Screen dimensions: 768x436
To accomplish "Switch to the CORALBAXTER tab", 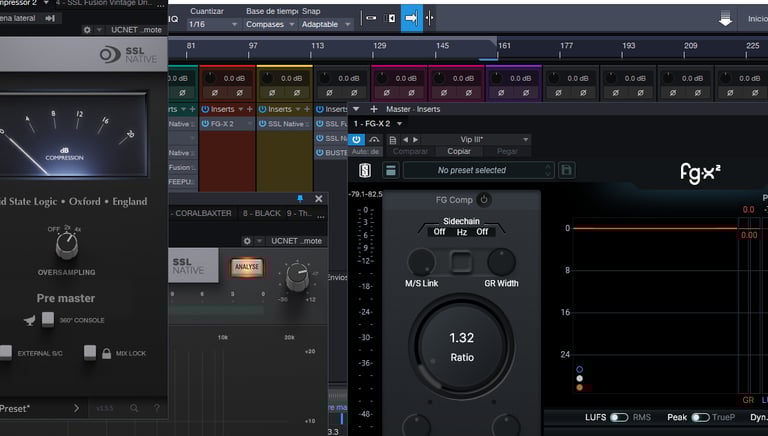I will tap(203, 213).
